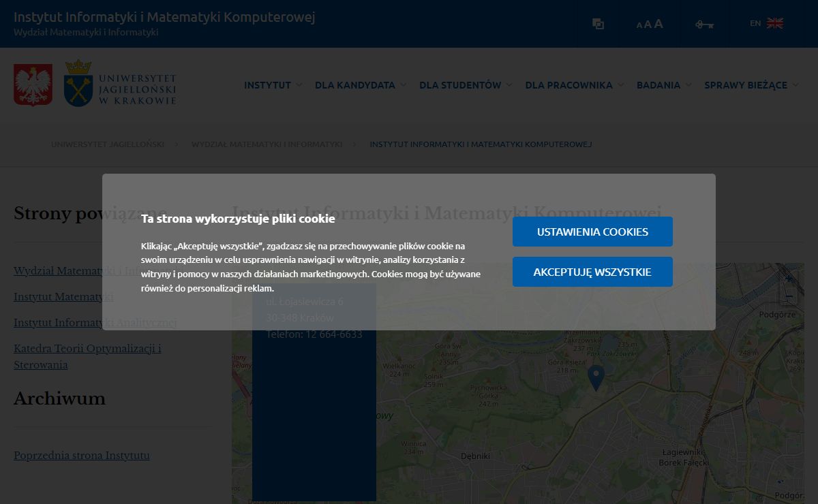The height and width of the screenshot is (504, 818).
Task: Open Katedra Teorii Optymalizacji i Sterowania link
Action: pos(87,357)
